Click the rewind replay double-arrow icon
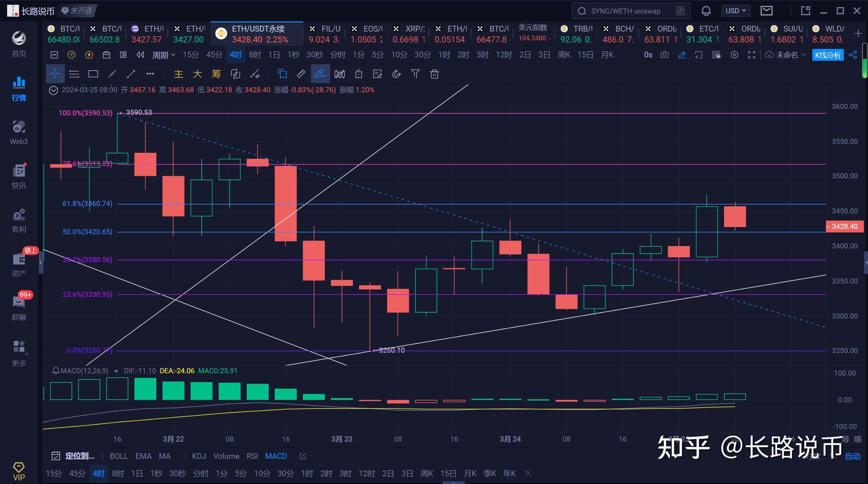Viewport: 868px width, 484px height. (x=140, y=55)
